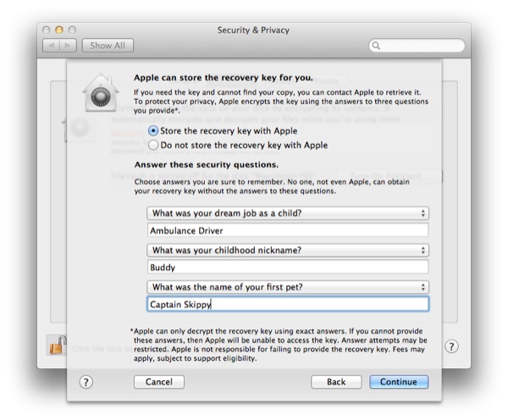Click 'Apple can store the recovery key' heading
The image size is (508, 420).
coord(224,78)
